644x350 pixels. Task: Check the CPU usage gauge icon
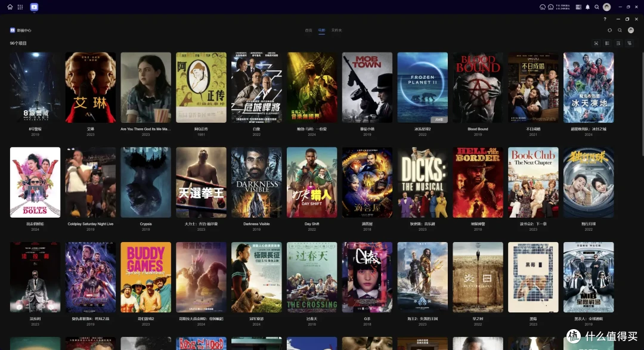543,7
